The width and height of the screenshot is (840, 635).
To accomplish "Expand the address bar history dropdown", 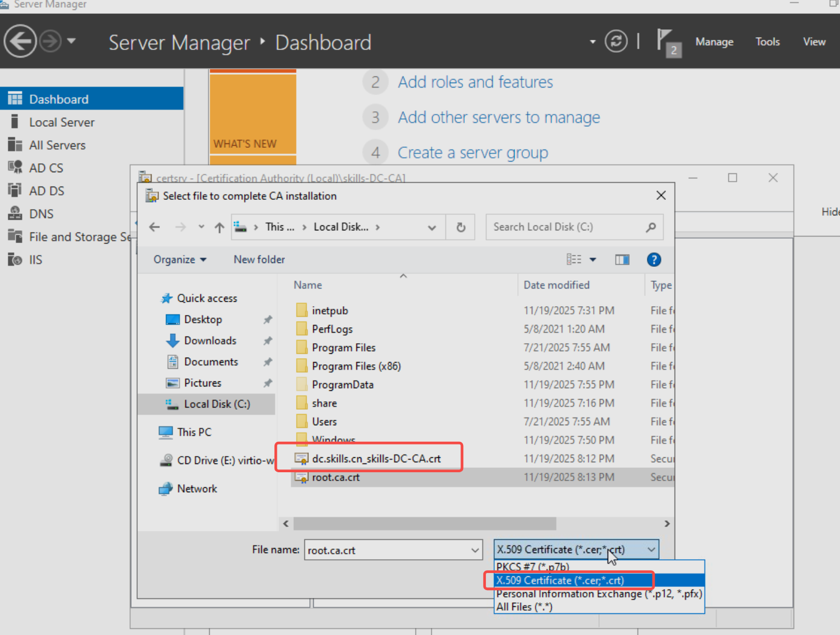I will coord(432,228).
